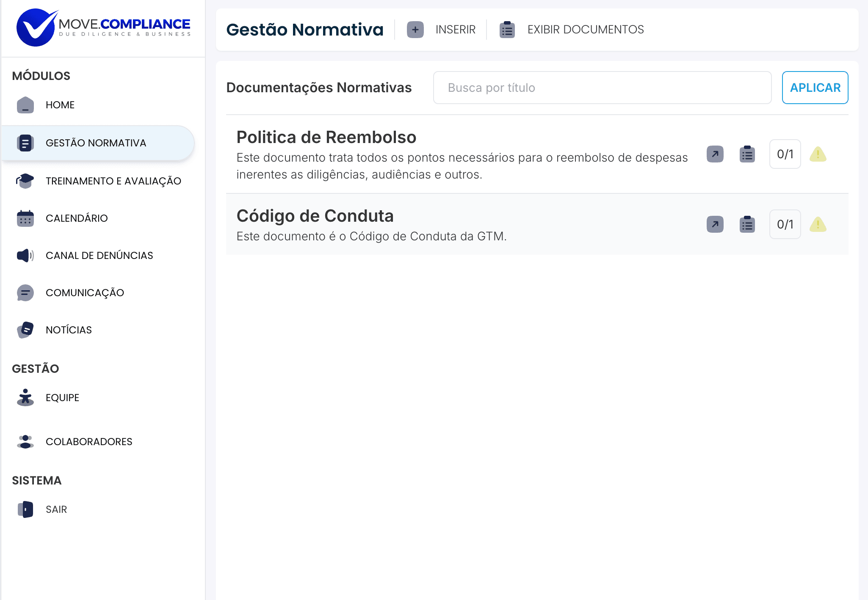Focus the Busca por título search field

[602, 88]
